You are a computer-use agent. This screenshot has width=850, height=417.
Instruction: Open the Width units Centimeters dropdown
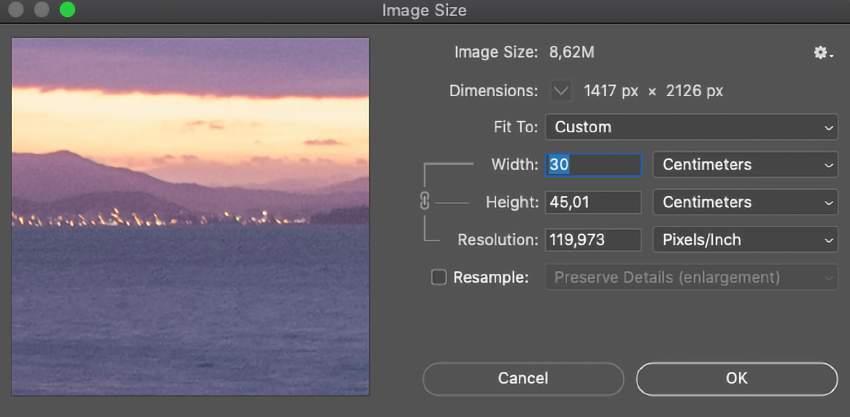click(745, 165)
